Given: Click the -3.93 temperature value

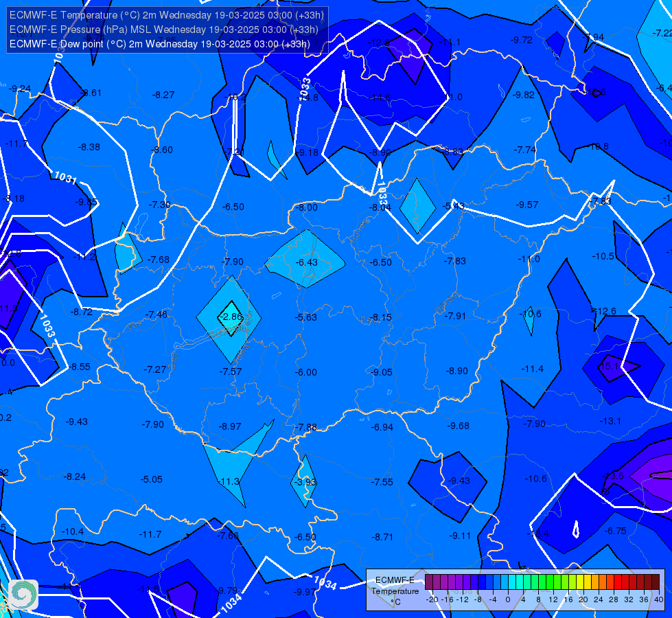Looking at the screenshot, I should tap(305, 482).
